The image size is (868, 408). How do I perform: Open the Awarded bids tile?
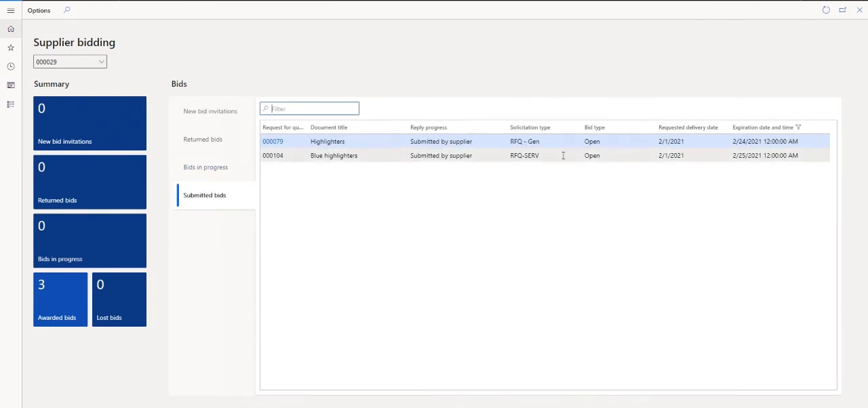pyautogui.click(x=60, y=300)
